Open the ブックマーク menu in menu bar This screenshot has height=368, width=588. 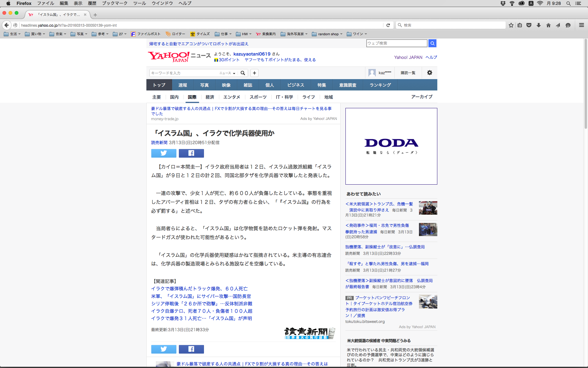115,3
